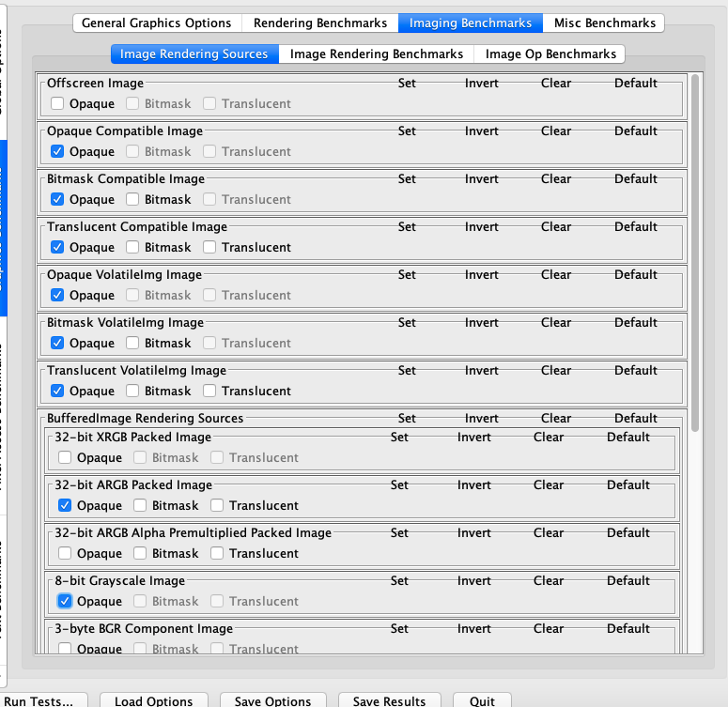Enable Opaque for Offscreen Image

(58, 103)
